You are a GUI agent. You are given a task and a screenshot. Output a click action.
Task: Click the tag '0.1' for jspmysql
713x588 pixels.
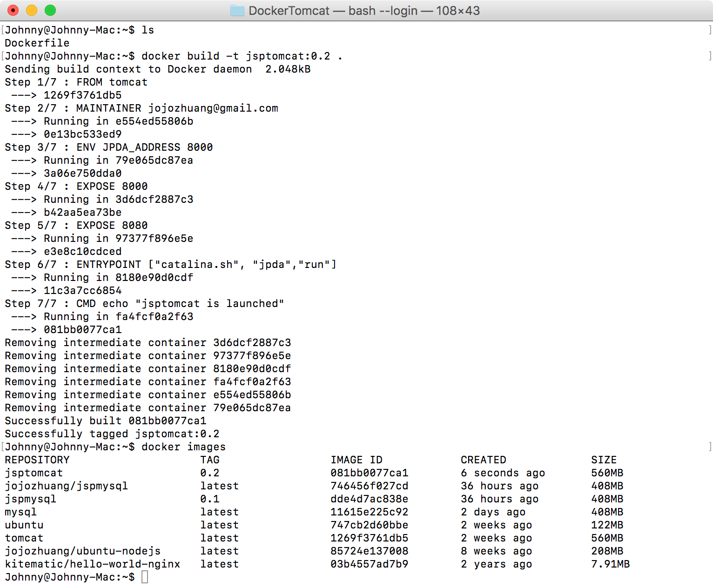click(x=210, y=499)
